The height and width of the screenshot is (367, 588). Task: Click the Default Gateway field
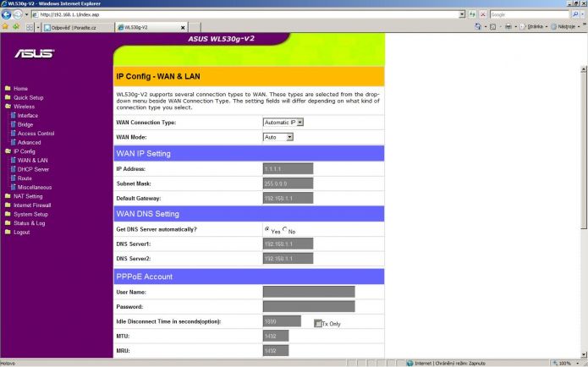click(x=288, y=198)
